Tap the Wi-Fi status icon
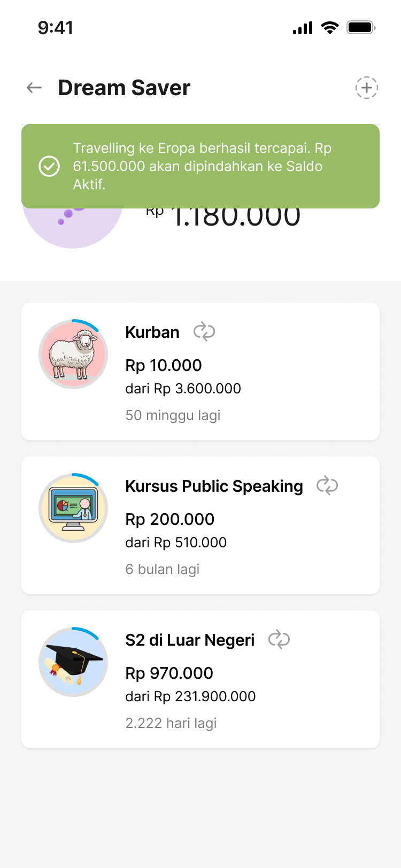 coord(330,28)
